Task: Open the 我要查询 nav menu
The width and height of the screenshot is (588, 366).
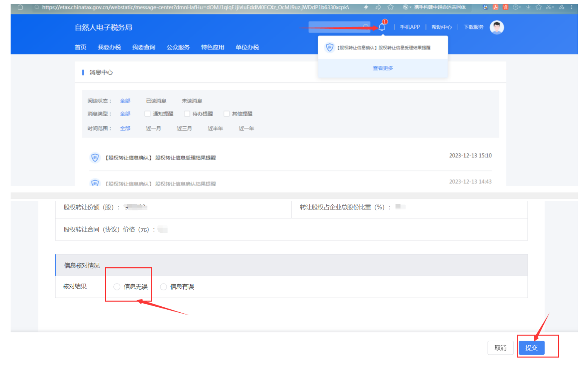Action: [144, 47]
